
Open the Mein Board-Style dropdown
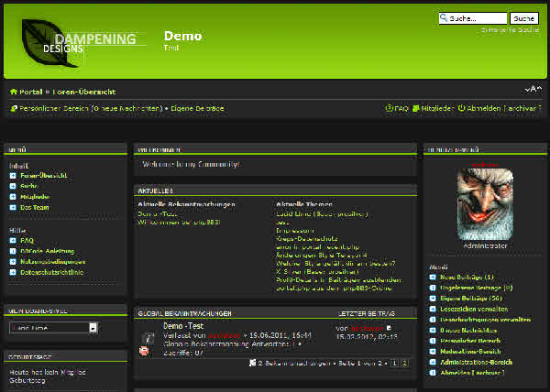click(93, 327)
